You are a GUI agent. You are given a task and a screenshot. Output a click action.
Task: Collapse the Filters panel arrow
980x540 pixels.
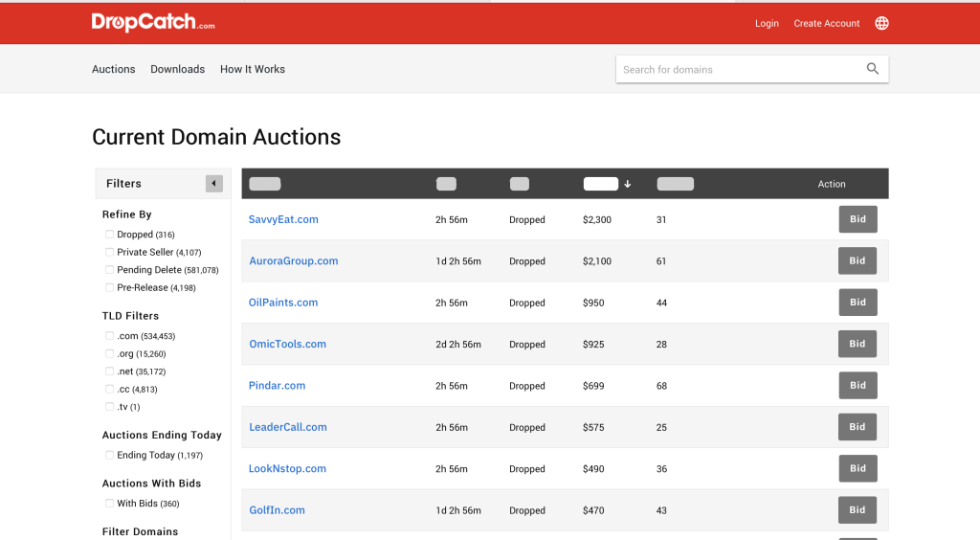pos(214,184)
